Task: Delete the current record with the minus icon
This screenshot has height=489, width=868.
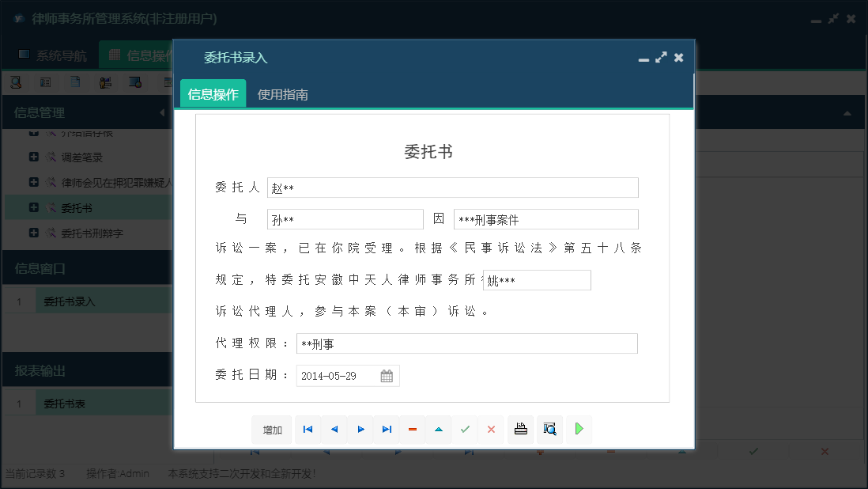Action: click(412, 430)
